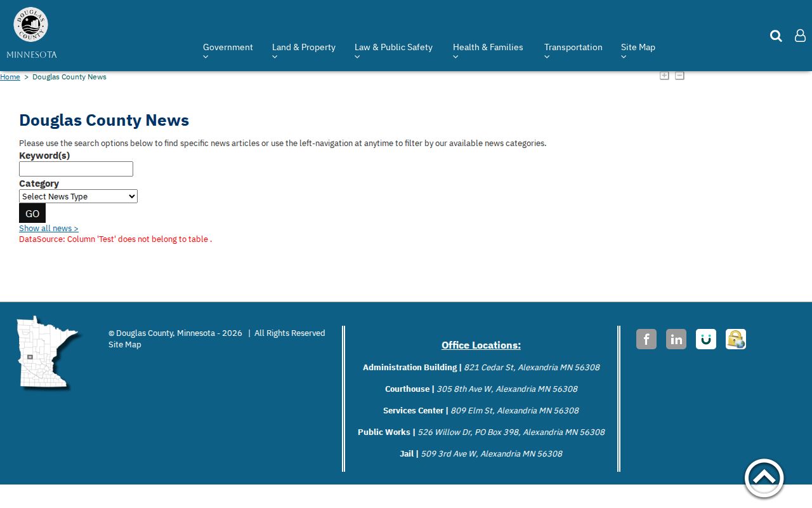
Task: Click the Show all news link
Action: click(49, 229)
